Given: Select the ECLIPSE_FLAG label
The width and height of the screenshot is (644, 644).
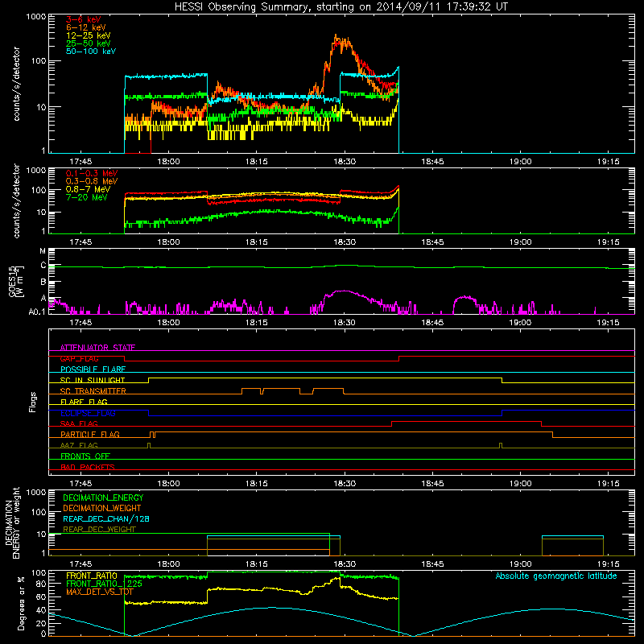Looking at the screenshot, I should coord(88,413).
